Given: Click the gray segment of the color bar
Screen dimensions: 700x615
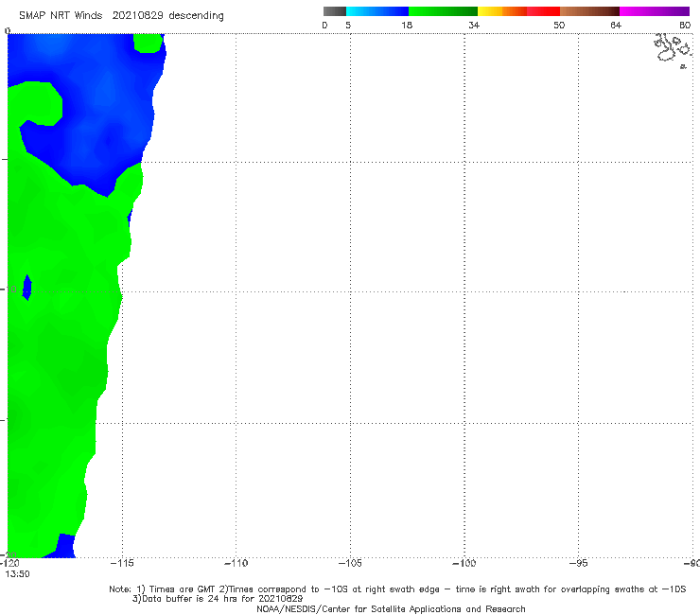Looking at the screenshot, I should point(334,11).
